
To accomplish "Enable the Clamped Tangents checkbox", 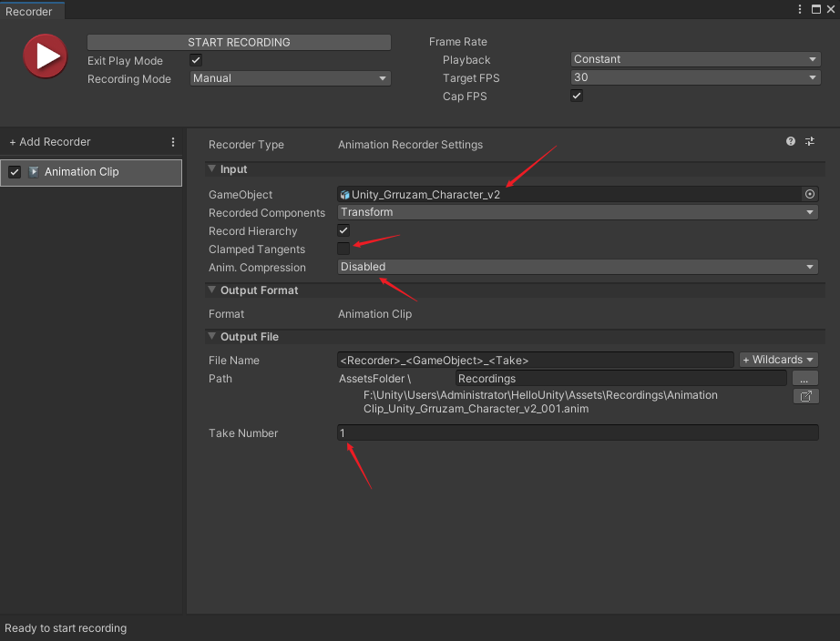I will click(x=343, y=249).
